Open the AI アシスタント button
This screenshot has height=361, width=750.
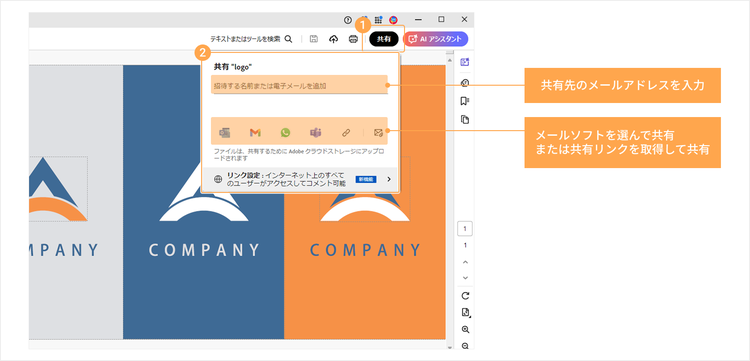(435, 39)
